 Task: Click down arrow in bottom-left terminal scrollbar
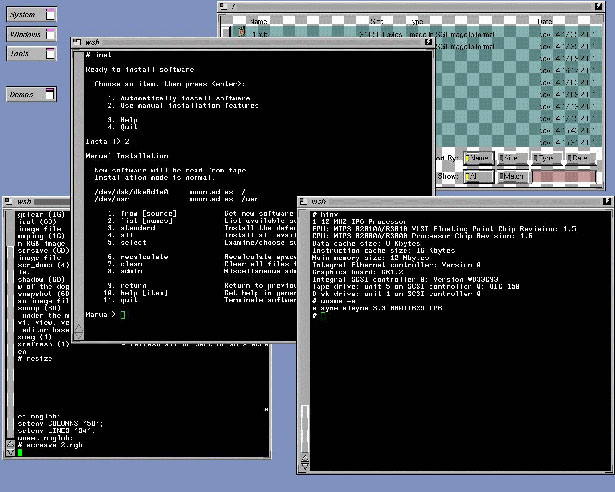(10, 452)
